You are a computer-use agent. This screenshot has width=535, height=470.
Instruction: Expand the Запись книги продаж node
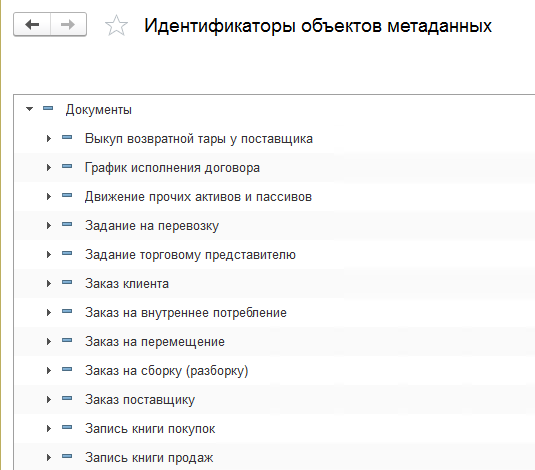49,457
